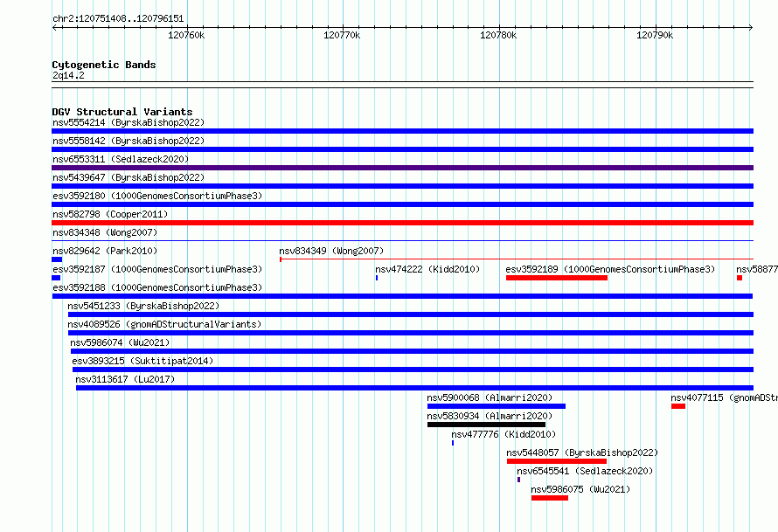Click the ruler's left arrowhead
This screenshot has height=532, width=778.
click(54, 27)
